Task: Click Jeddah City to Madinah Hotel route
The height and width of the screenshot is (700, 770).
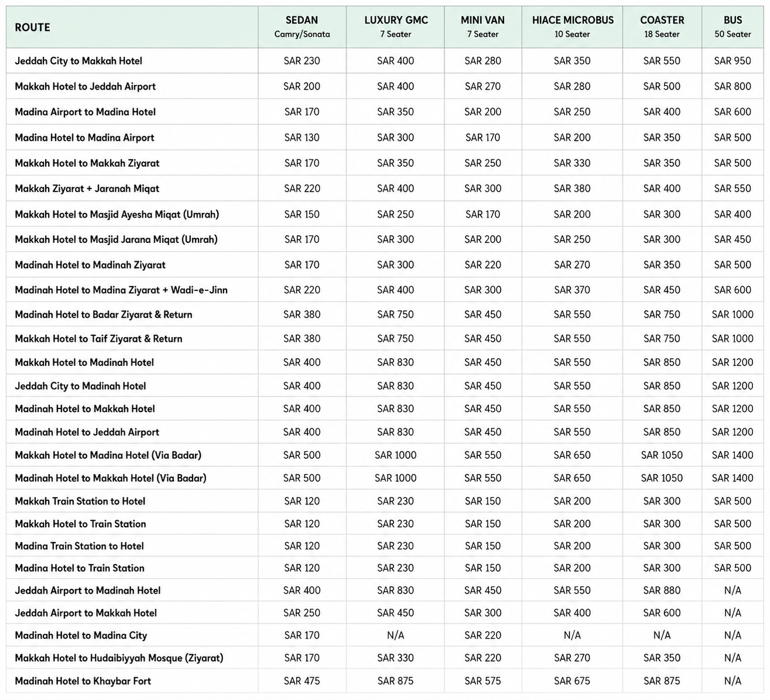Action: [x=80, y=386]
